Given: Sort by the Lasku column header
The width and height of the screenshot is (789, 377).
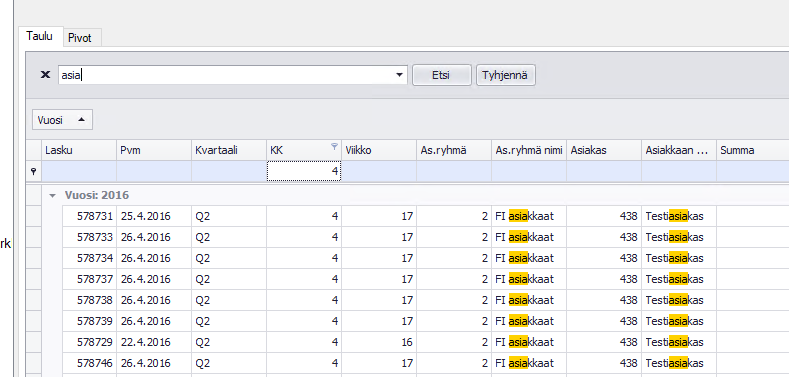Looking at the screenshot, I should click(x=78, y=150).
